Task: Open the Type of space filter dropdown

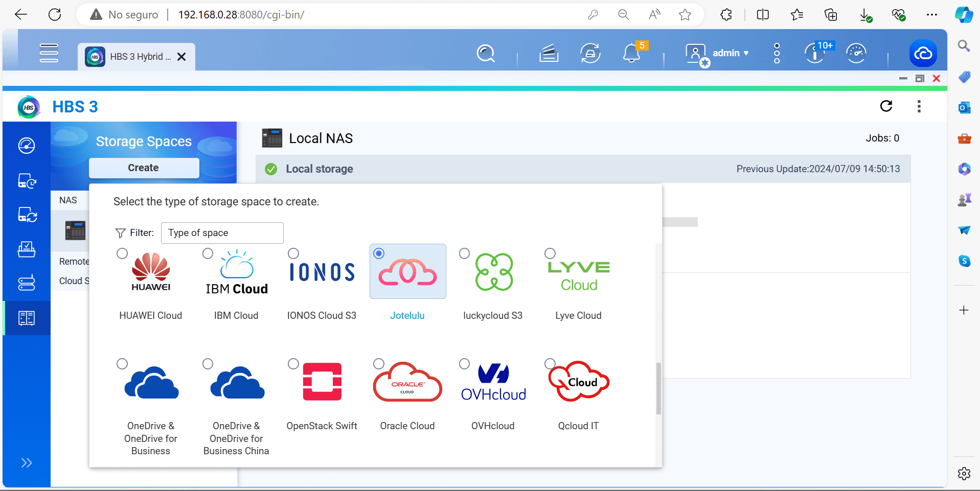Action: 222,233
